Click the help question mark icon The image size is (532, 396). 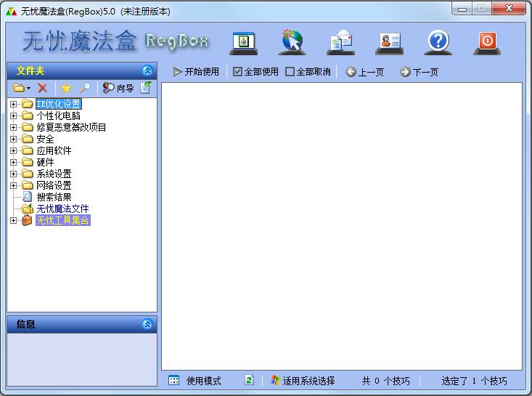(x=438, y=42)
